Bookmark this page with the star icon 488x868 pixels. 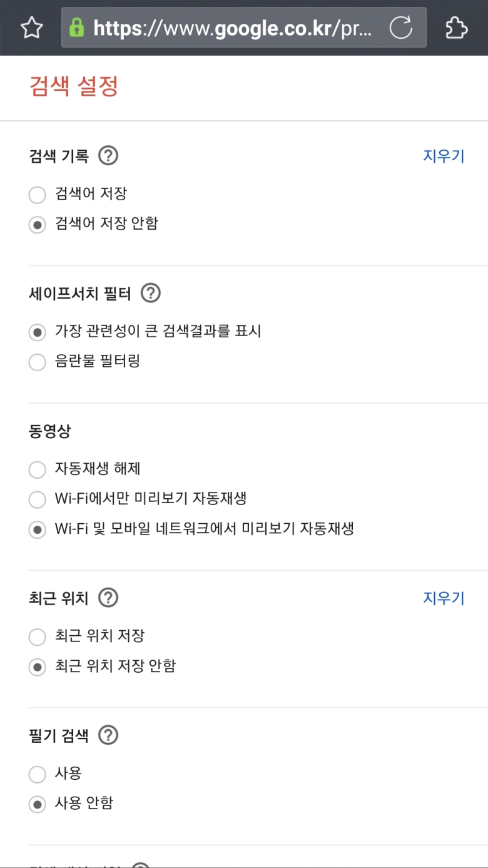[x=32, y=28]
